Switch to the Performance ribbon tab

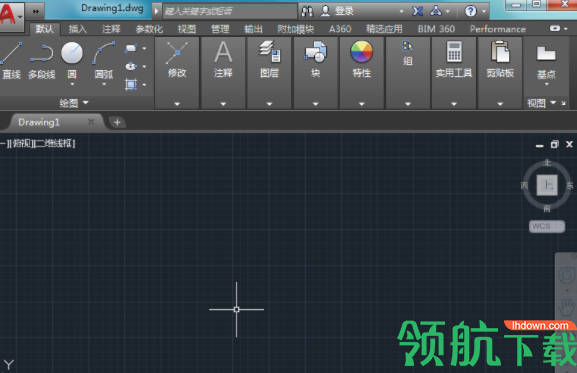(x=498, y=29)
